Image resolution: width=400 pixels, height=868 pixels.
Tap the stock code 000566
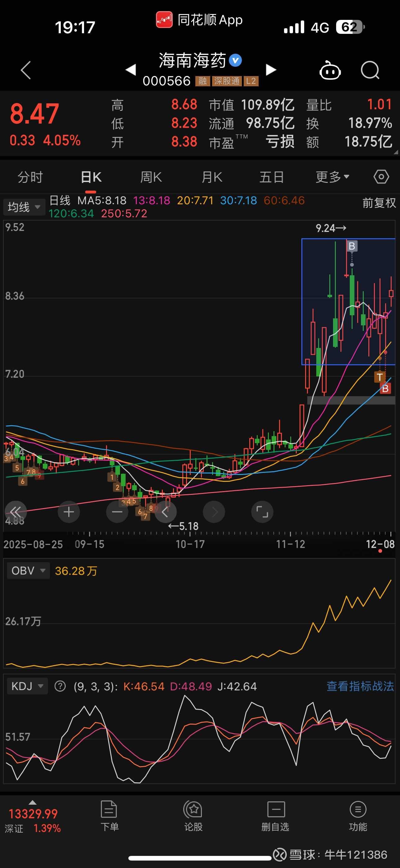(x=167, y=81)
